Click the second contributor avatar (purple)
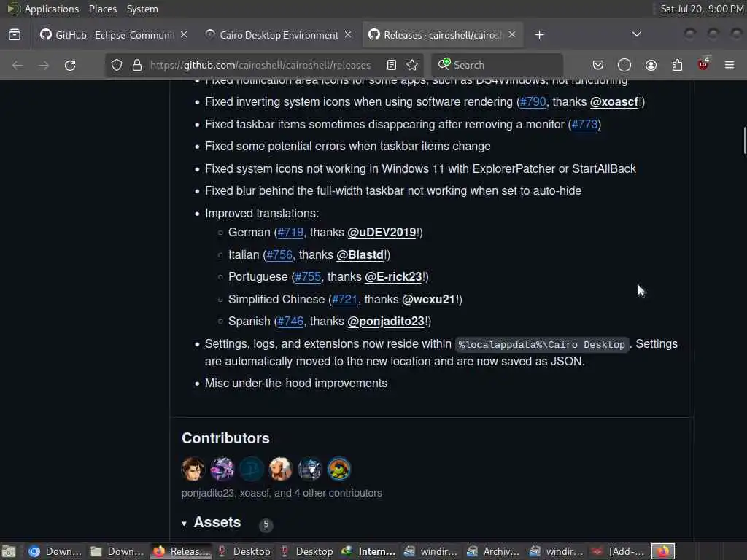The width and height of the screenshot is (747, 560). [x=222, y=469]
